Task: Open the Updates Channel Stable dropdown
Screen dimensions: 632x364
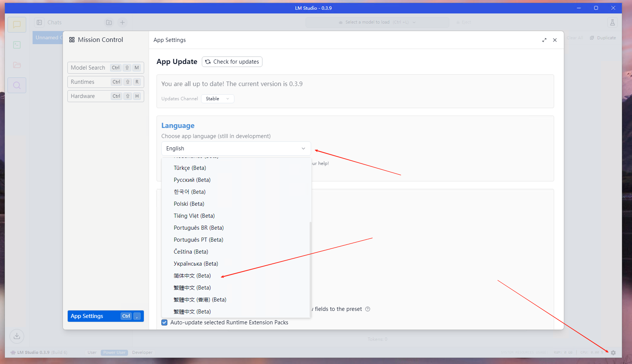Action: tap(218, 99)
